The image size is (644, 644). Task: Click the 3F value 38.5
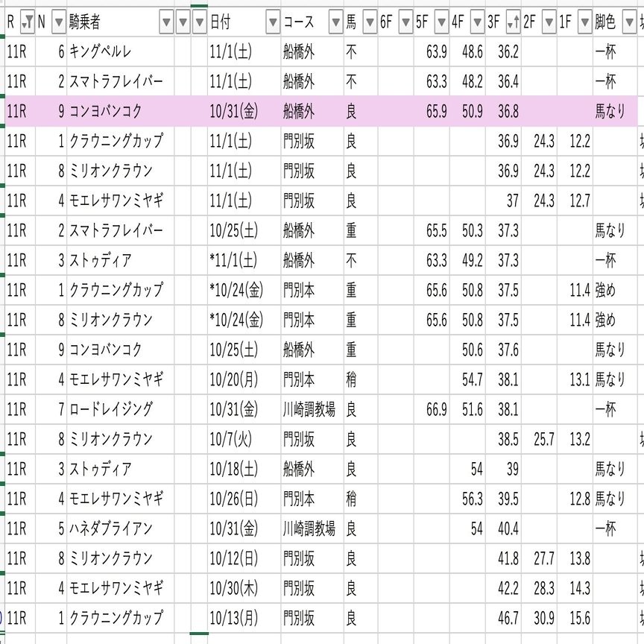coord(508,439)
